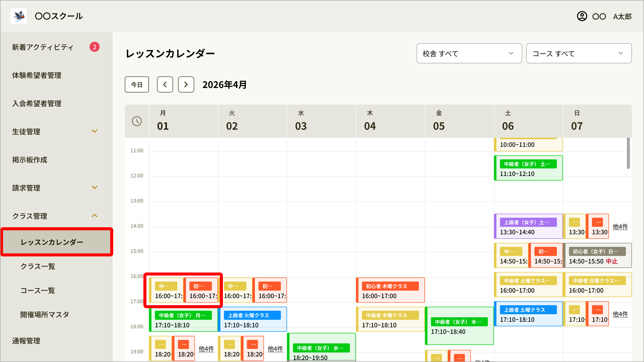Click the A太郎 user name
644x362 pixels.
[622, 17]
